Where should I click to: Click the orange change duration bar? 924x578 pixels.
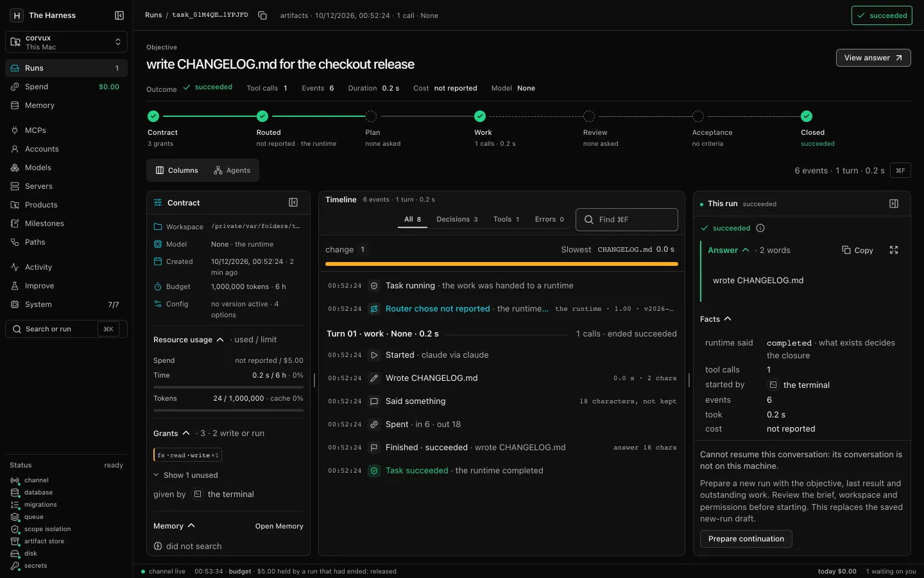pyautogui.click(x=502, y=264)
